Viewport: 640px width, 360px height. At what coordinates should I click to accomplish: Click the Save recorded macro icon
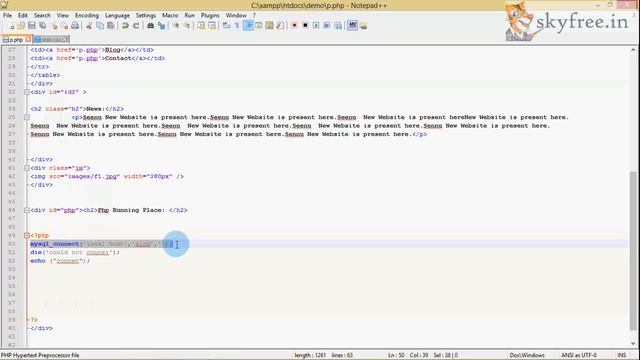338,26
